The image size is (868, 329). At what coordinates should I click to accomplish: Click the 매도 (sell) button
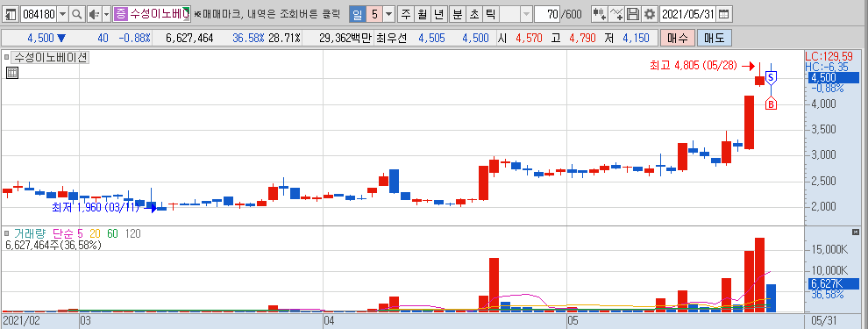pyautogui.click(x=714, y=39)
